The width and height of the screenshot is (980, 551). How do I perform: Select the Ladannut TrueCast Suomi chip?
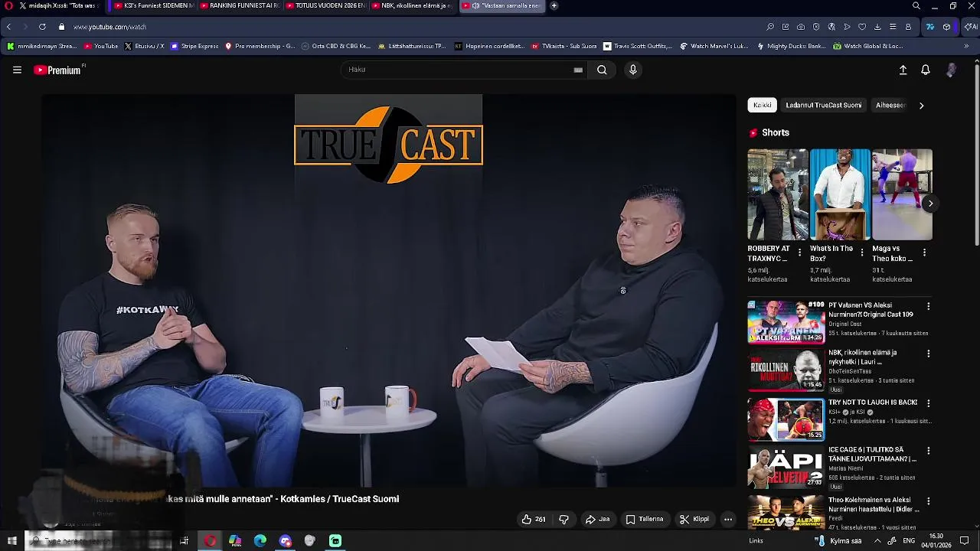(x=823, y=105)
